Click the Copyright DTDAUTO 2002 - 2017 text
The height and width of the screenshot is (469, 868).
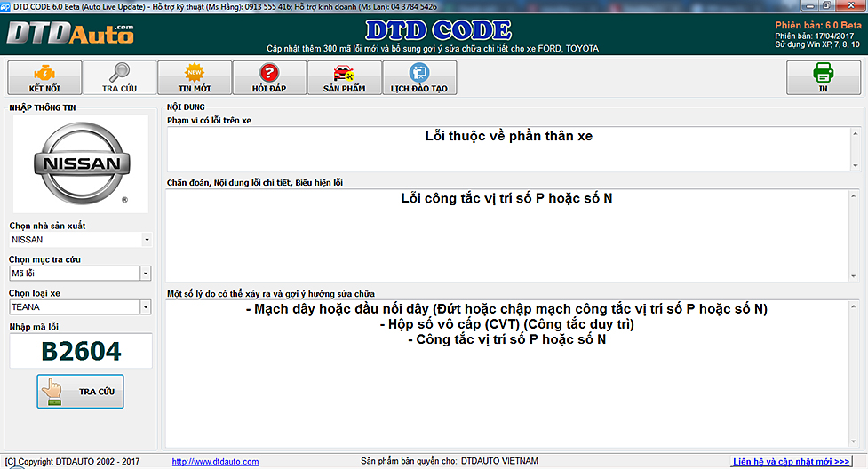pos(73,462)
